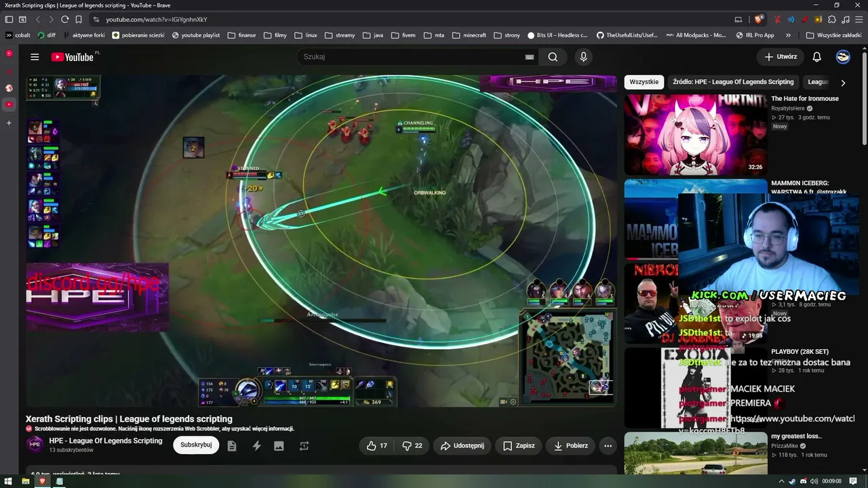Click the search magnifier button

(553, 57)
